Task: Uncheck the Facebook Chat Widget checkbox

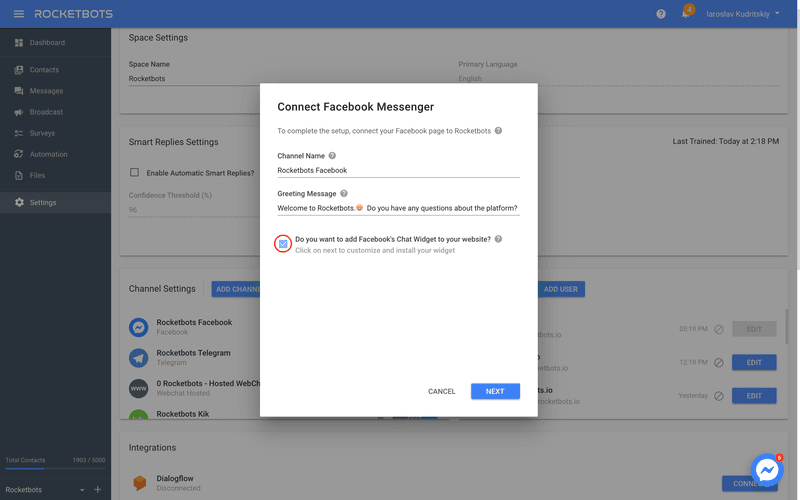Action: [x=283, y=244]
